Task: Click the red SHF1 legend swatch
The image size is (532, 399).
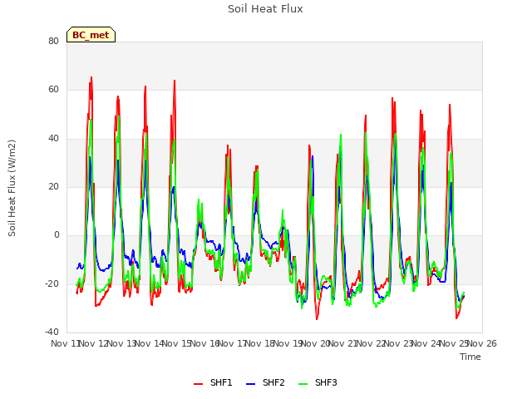Action: 198,384
